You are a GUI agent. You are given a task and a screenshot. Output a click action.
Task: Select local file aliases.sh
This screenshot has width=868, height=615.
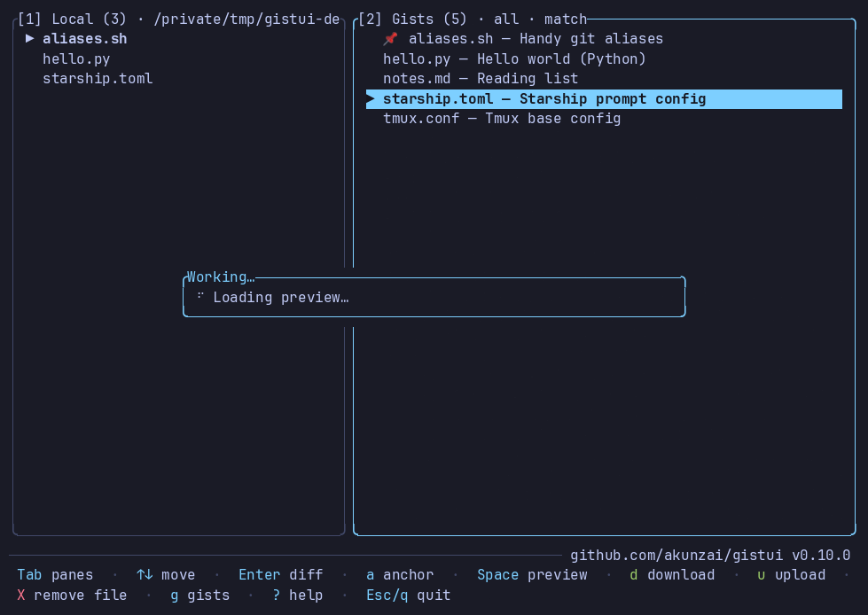click(x=85, y=39)
